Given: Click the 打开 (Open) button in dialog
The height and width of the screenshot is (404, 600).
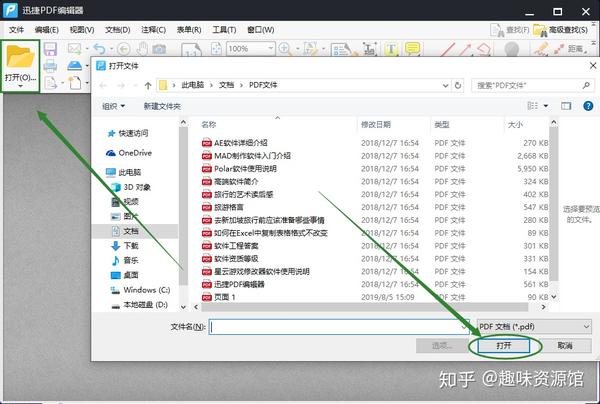Looking at the screenshot, I should pos(504,346).
